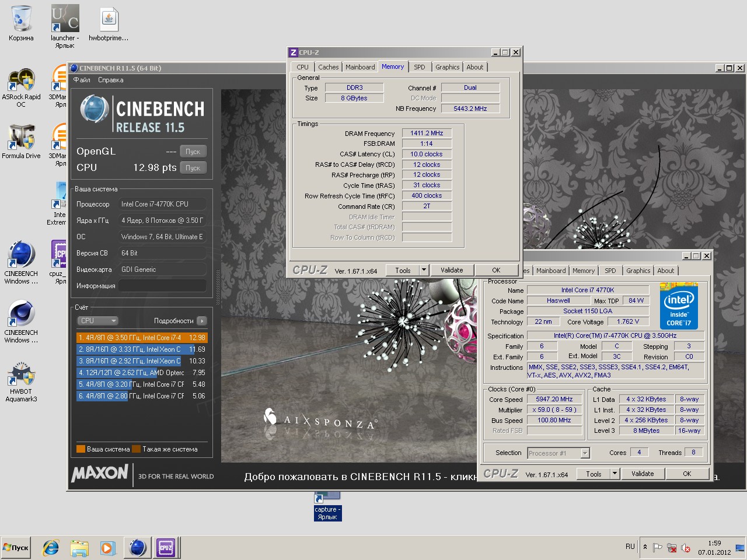Open Tools dropdown arrow in lower CPU-Z
The height and width of the screenshot is (560, 747).
615,474
